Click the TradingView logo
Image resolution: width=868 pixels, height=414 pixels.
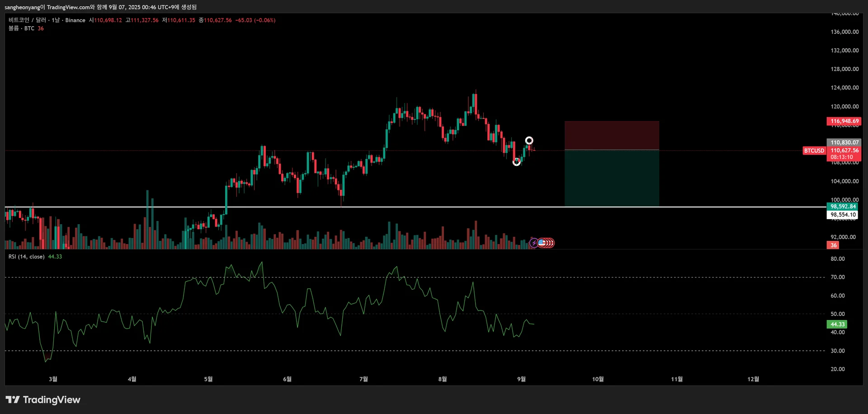(x=43, y=400)
